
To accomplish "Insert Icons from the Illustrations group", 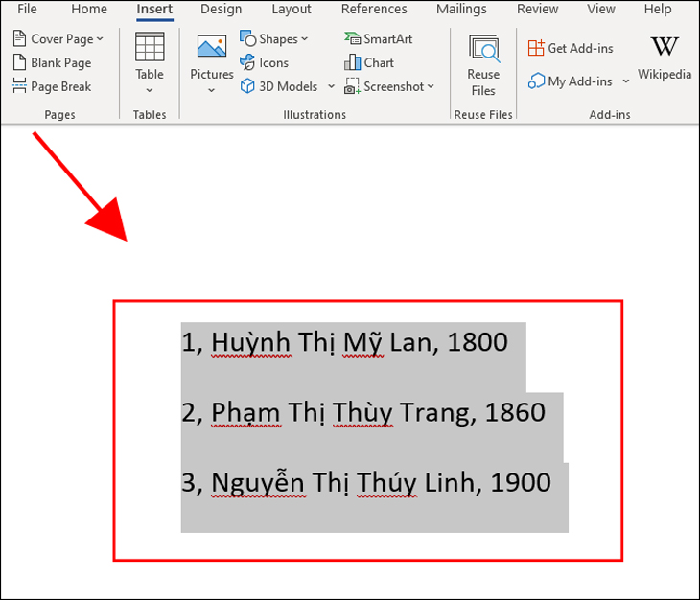I will pyautogui.click(x=265, y=63).
